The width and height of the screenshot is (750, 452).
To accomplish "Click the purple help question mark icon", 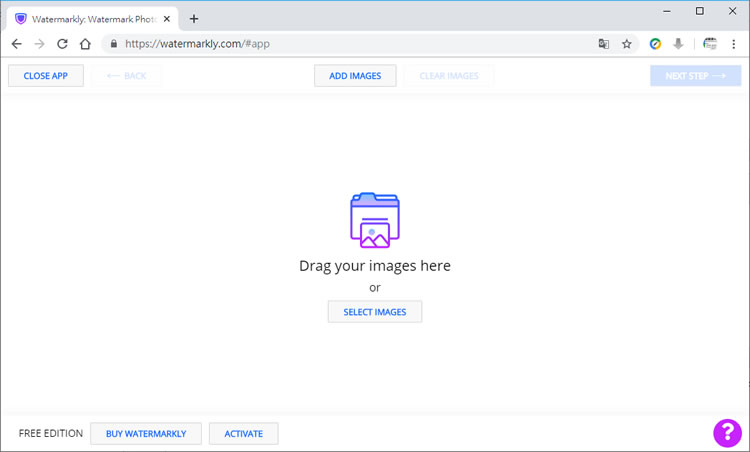I will pyautogui.click(x=726, y=432).
